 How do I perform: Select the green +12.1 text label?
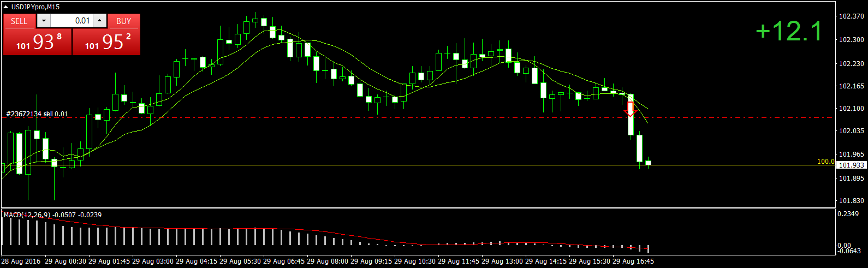point(789,31)
